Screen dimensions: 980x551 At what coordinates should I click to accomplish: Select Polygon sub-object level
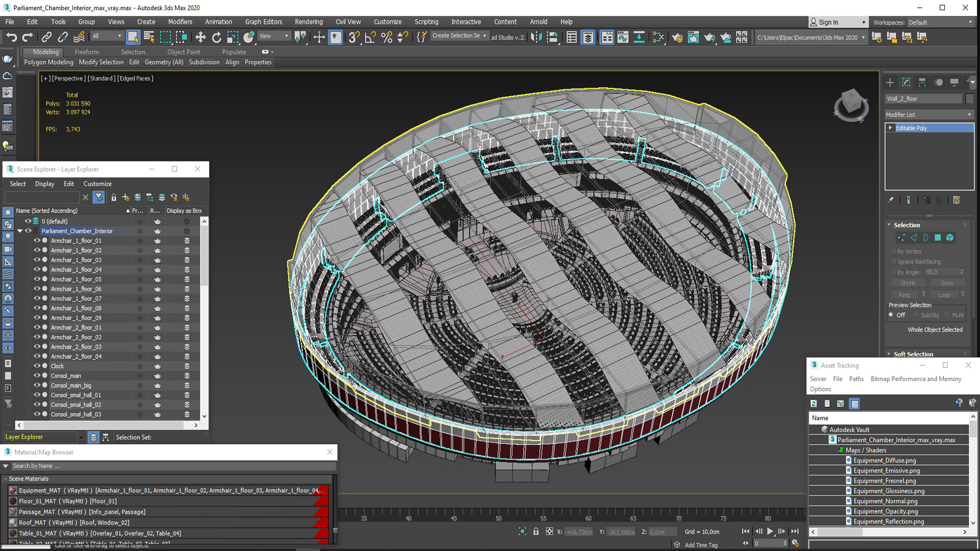coord(938,238)
